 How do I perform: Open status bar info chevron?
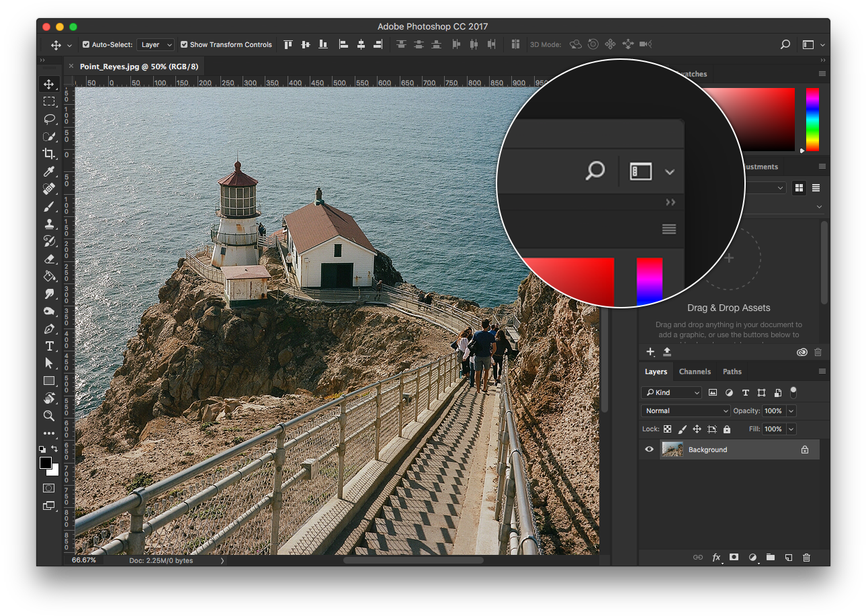coord(222,560)
